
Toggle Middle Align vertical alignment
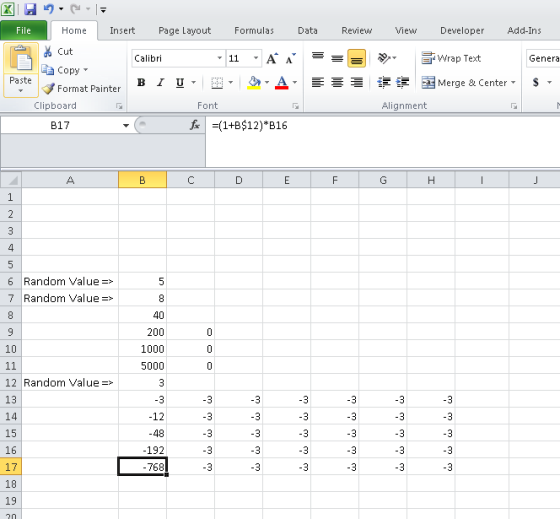click(337, 58)
